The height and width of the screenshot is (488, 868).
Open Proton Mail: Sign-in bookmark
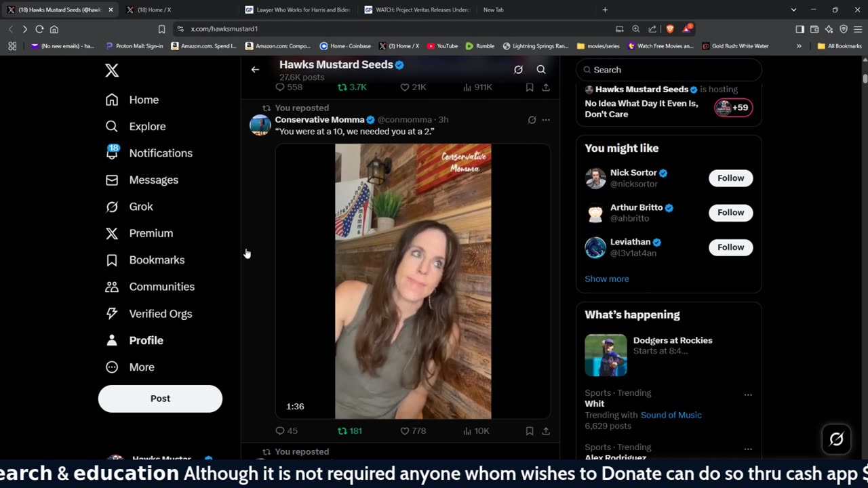[x=135, y=46]
